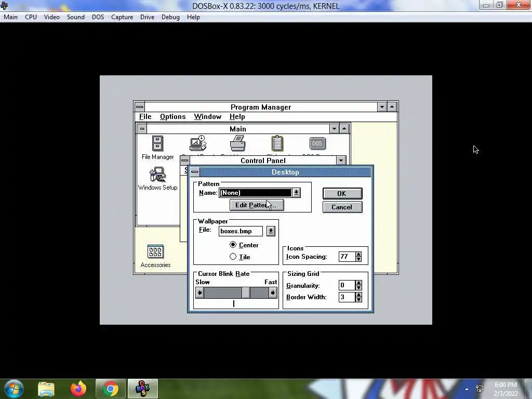Click Wallpaper File field boxes.bmp
The image size is (532, 399).
coord(241,231)
